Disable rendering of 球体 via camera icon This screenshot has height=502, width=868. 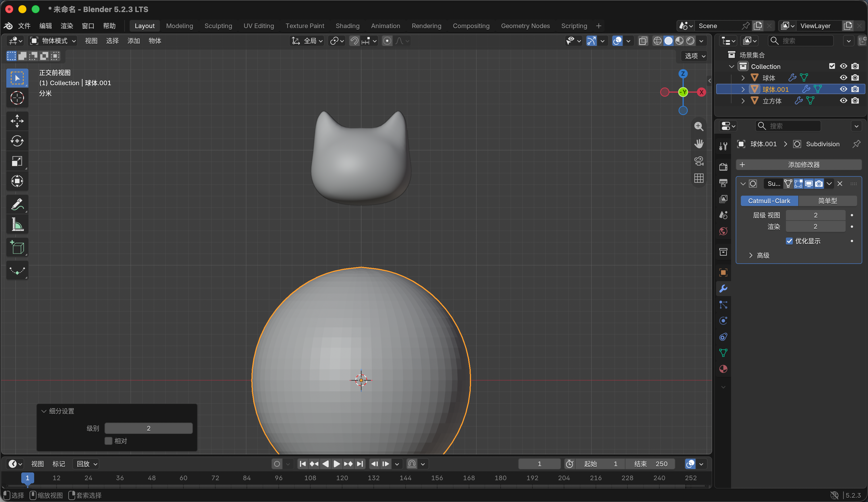coord(855,77)
